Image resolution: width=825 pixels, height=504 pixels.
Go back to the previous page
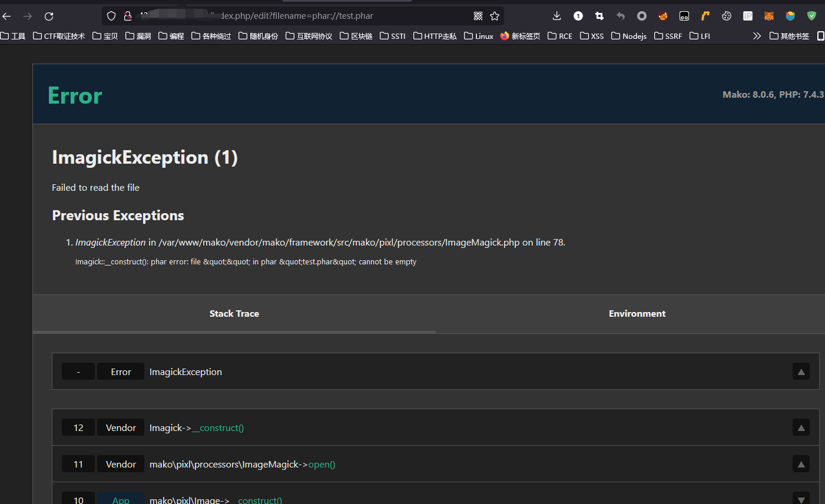pos(7,16)
